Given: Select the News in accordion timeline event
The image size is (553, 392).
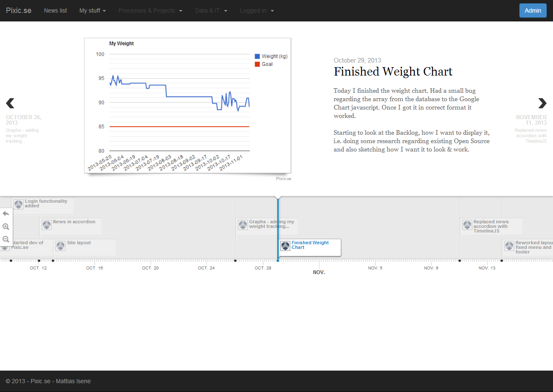Looking at the screenshot, I should coord(74,222).
